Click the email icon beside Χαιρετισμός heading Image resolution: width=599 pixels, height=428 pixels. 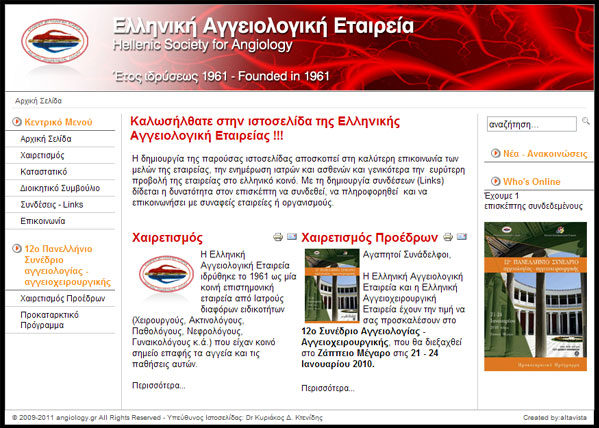click(x=292, y=237)
